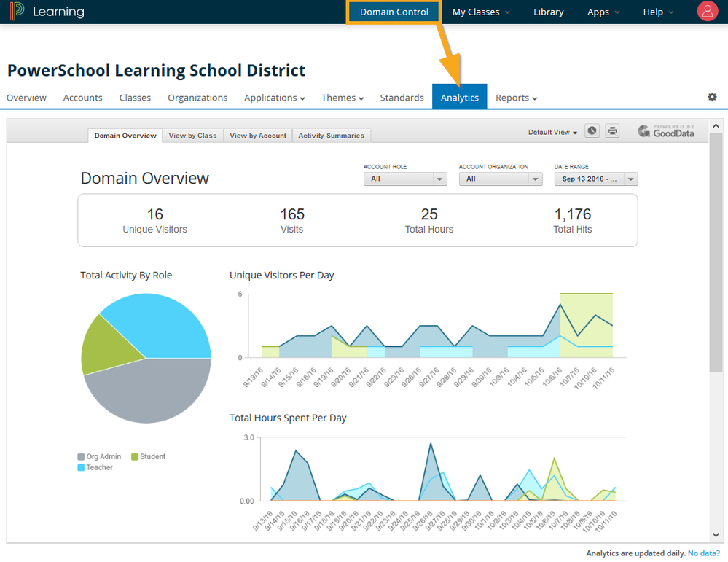Click the 165 Visits metric
The height and width of the screenshot is (562, 728).
pyautogui.click(x=292, y=220)
